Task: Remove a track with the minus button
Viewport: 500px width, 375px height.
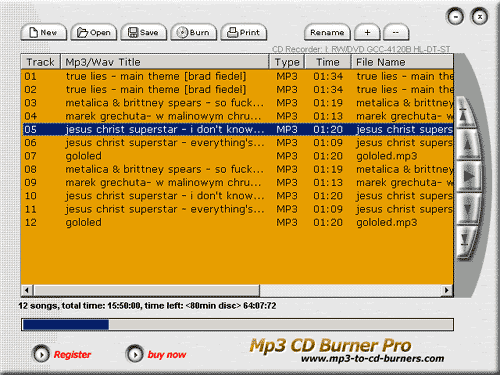Action: click(x=396, y=32)
